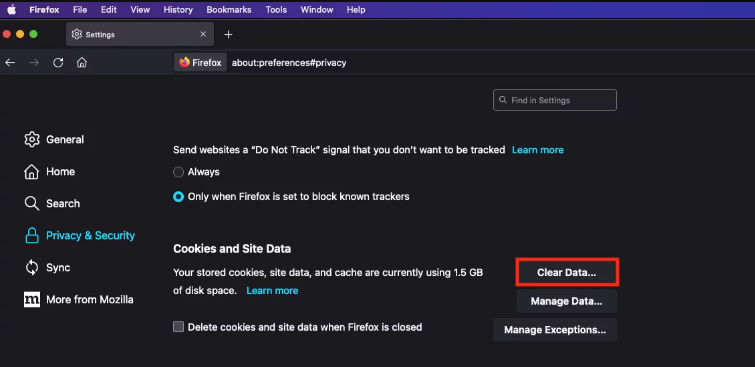Screen dimensions: 755x367
Task: Open Privacy & Security category
Action: (79, 236)
